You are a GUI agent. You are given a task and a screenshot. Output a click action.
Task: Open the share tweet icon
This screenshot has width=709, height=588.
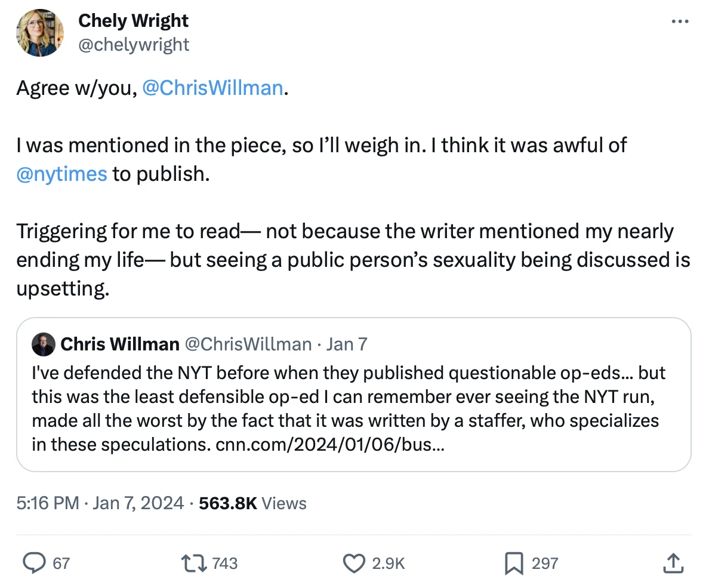click(673, 563)
